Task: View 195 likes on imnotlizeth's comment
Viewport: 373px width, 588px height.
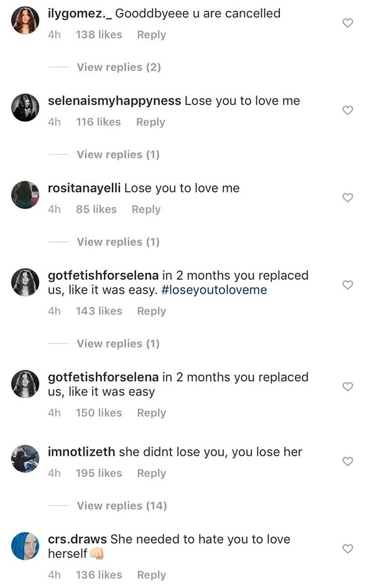Action: [x=99, y=473]
